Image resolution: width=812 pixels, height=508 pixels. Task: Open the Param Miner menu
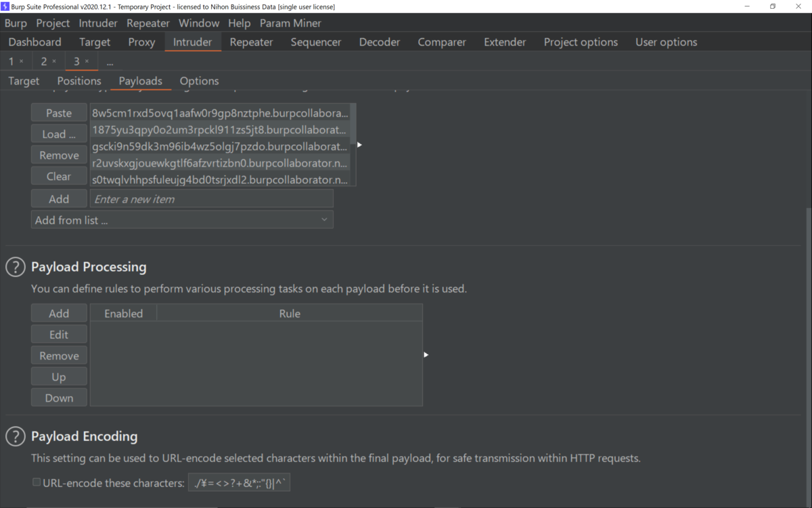pos(290,23)
